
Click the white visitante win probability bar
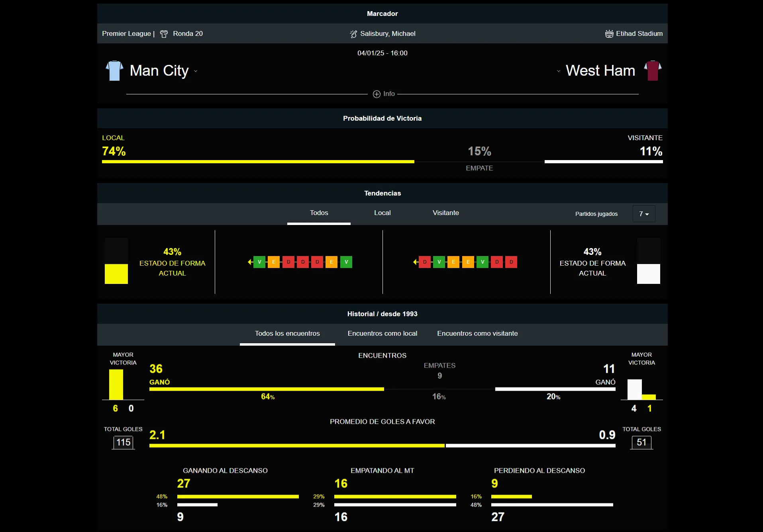(604, 162)
